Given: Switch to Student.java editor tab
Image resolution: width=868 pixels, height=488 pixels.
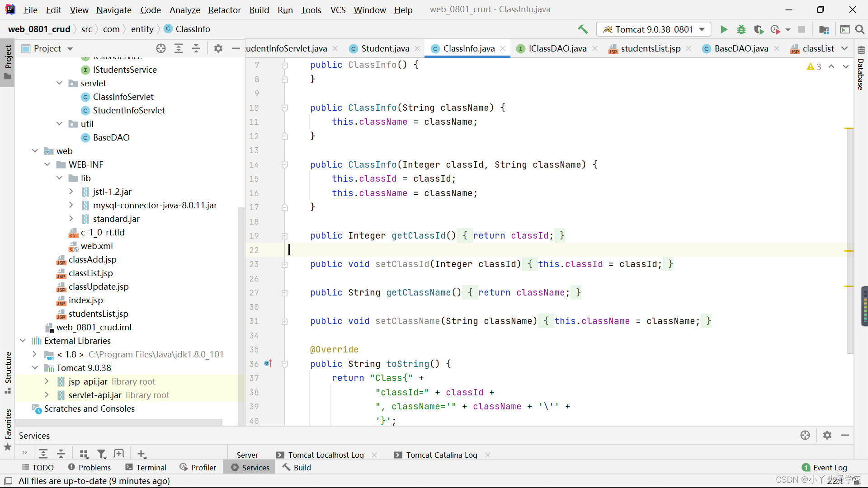Looking at the screenshot, I should (x=385, y=48).
